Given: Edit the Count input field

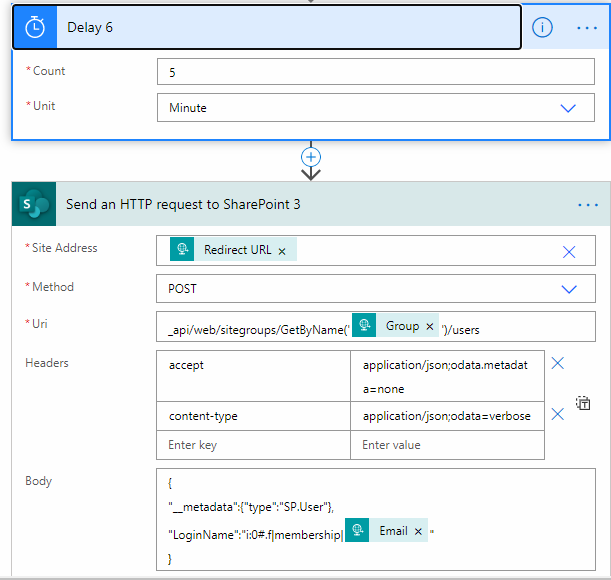Looking at the screenshot, I should tap(376, 72).
